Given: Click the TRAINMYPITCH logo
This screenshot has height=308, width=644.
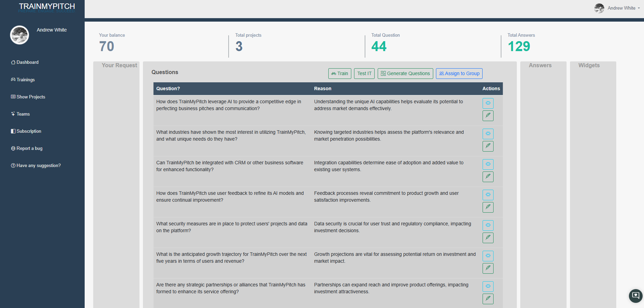Looking at the screenshot, I should 47,7.
